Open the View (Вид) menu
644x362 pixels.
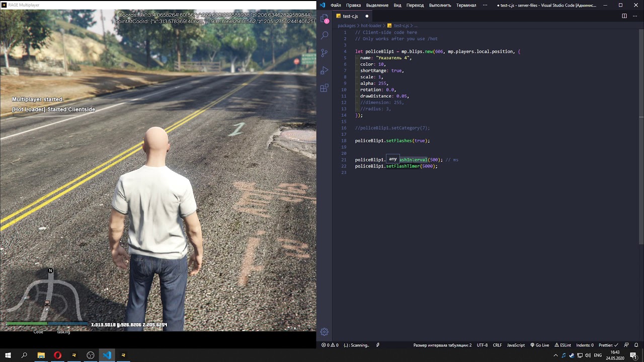(x=397, y=5)
